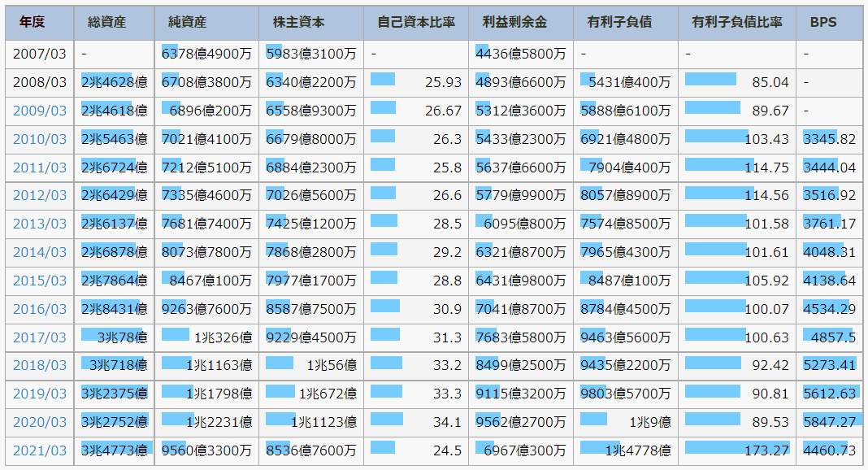Select BPS value 4048.31
The width and height of the screenshot is (868, 470).
point(829,252)
